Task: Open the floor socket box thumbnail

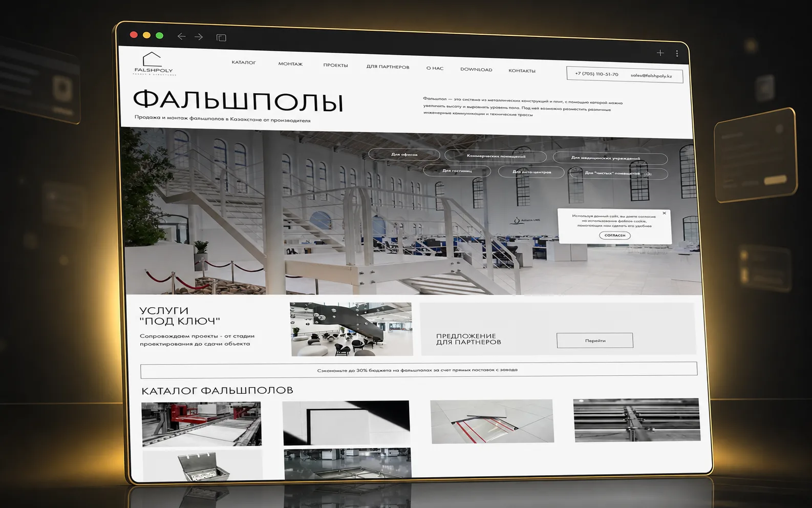Action: coord(202,465)
